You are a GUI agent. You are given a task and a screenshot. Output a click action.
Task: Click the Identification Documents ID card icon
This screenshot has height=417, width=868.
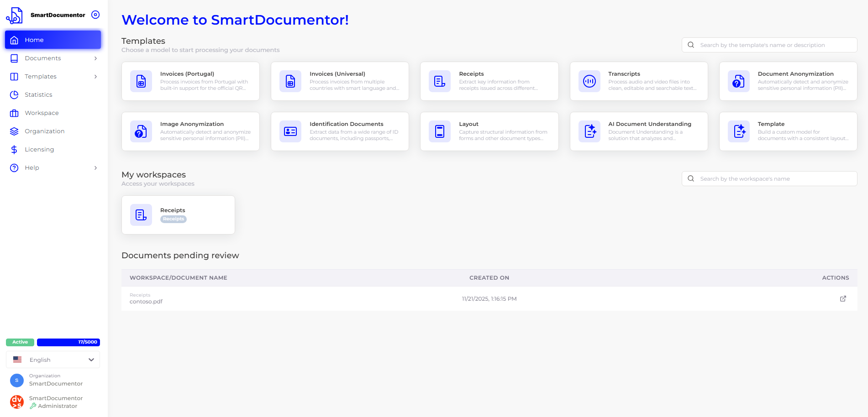290,131
